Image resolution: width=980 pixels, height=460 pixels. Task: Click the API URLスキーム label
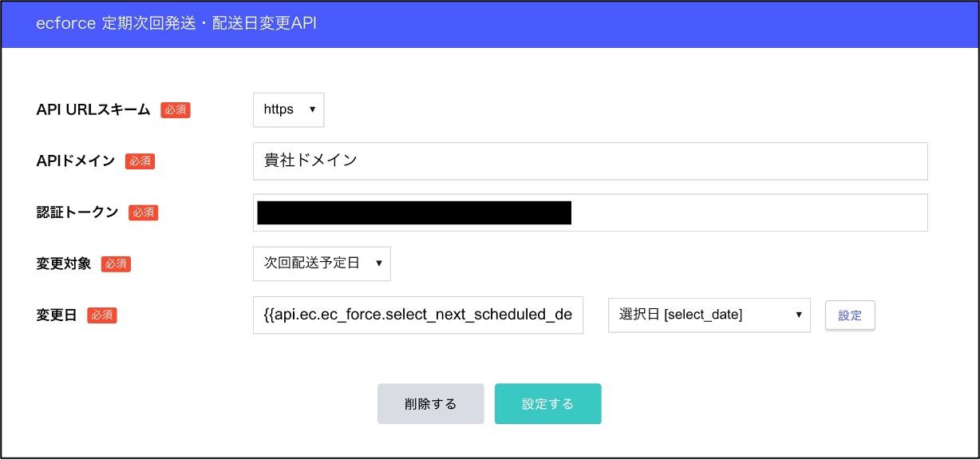tap(93, 110)
